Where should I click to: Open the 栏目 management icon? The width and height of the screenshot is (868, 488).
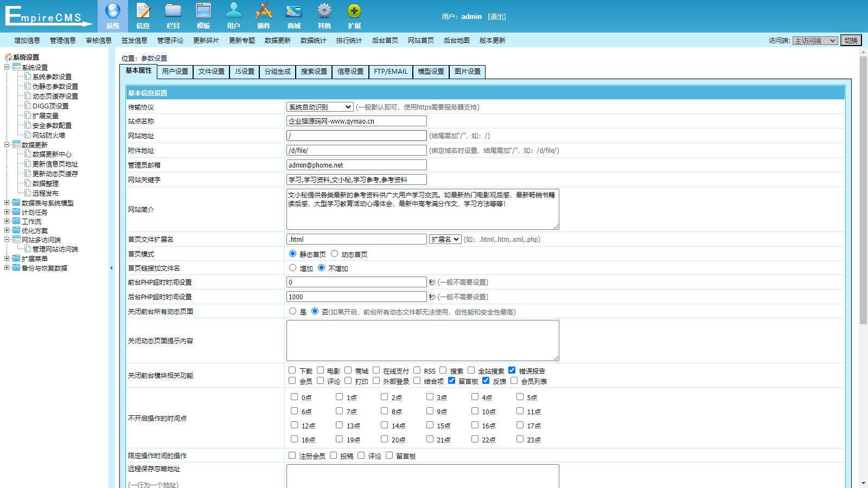(x=173, y=15)
